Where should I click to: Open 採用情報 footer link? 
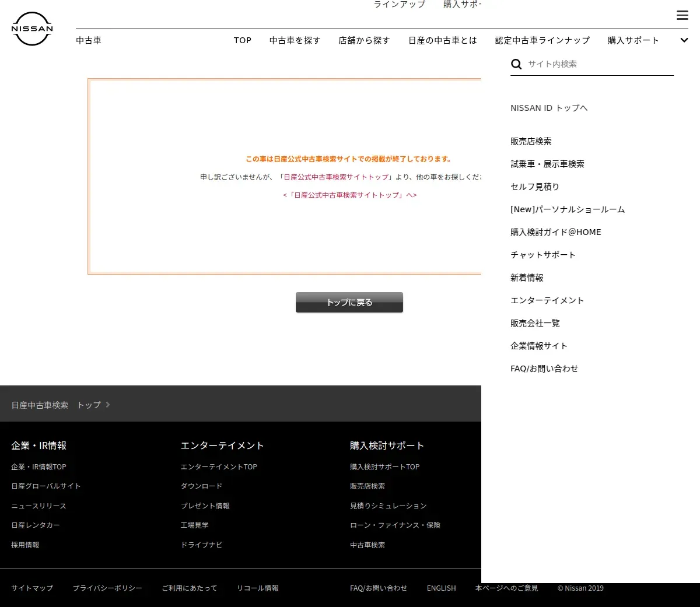pyautogui.click(x=25, y=545)
